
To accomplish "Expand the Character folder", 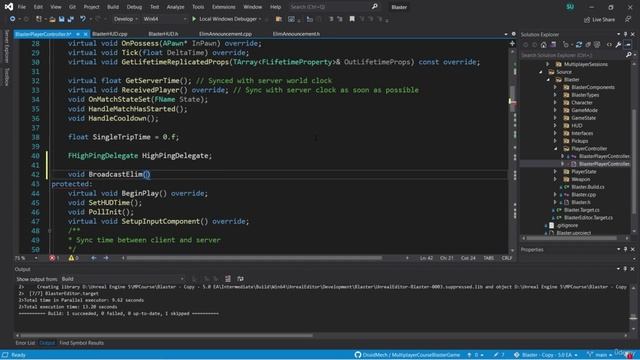I will point(555,102).
